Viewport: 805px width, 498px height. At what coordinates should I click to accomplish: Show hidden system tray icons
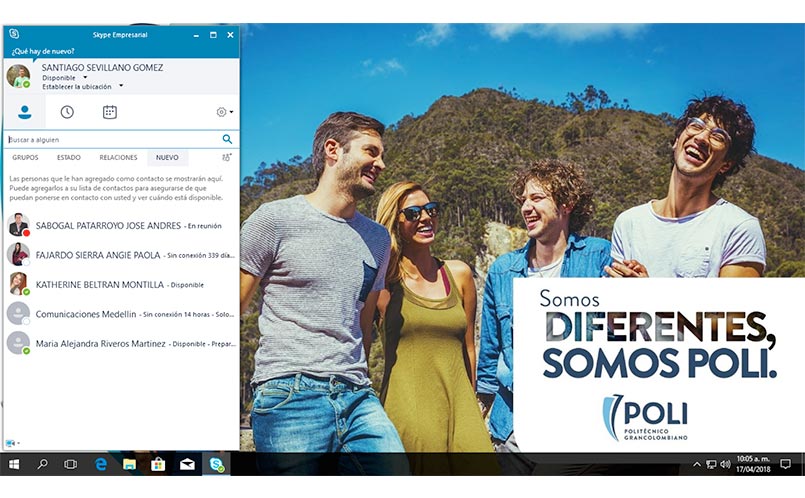697,464
